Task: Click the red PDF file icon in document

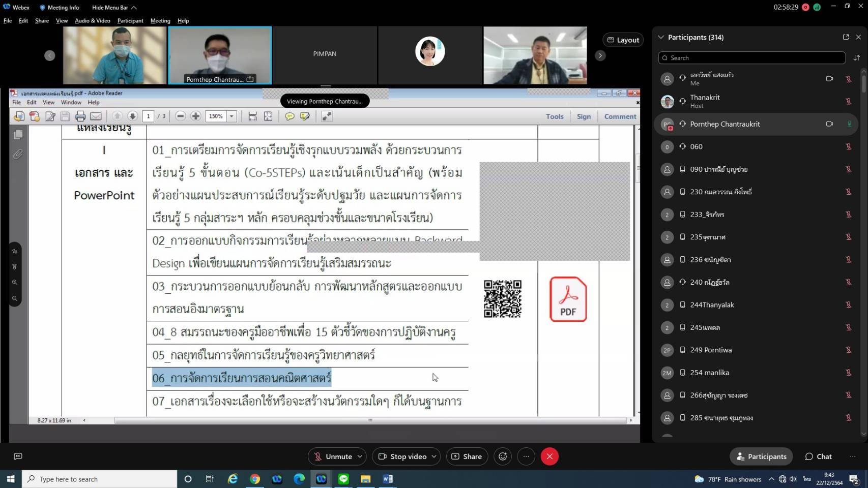Action: [568, 299]
